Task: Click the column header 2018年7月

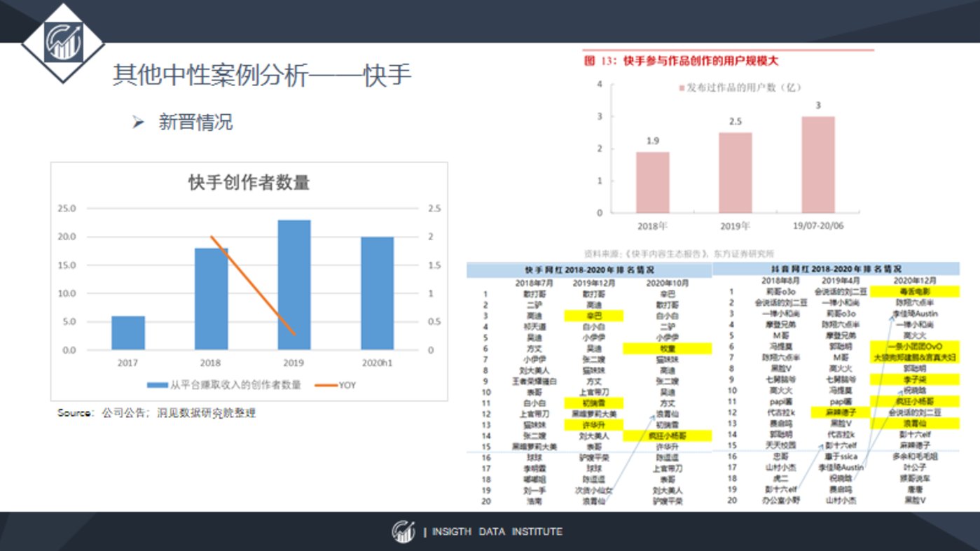Action: 534,282
